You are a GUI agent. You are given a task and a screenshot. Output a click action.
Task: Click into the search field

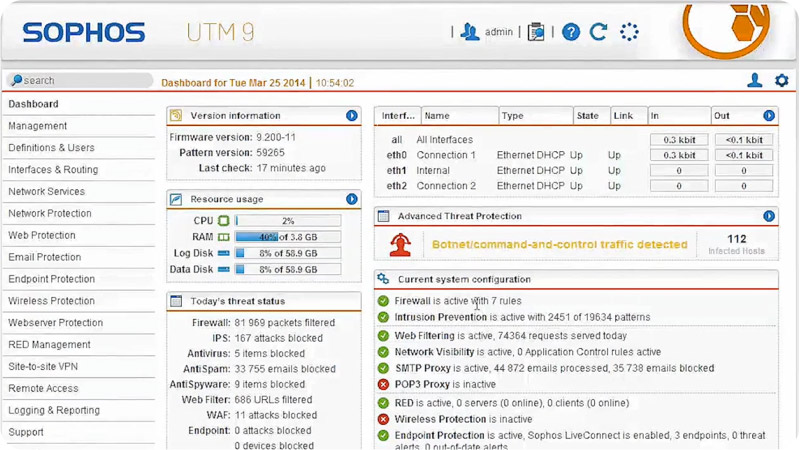[80, 80]
